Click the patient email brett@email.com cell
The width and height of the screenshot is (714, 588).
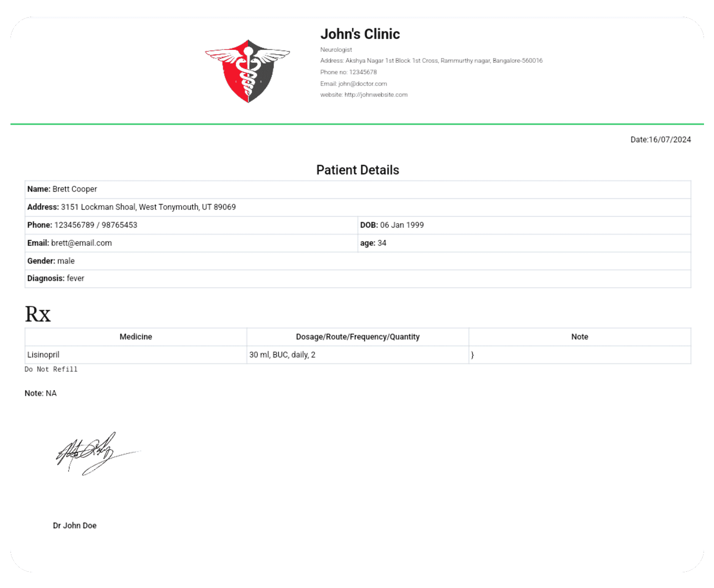191,243
